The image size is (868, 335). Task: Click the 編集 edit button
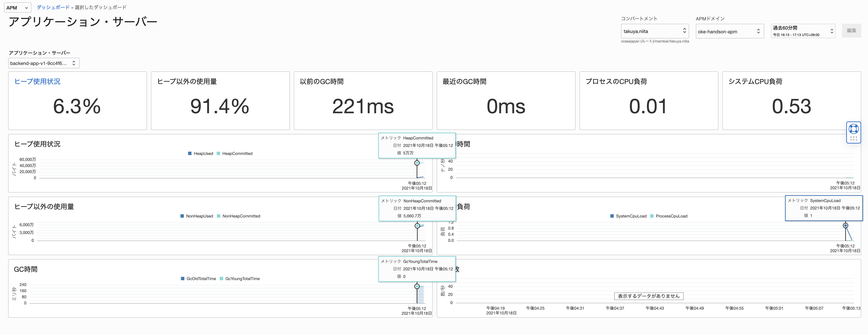pos(851,31)
